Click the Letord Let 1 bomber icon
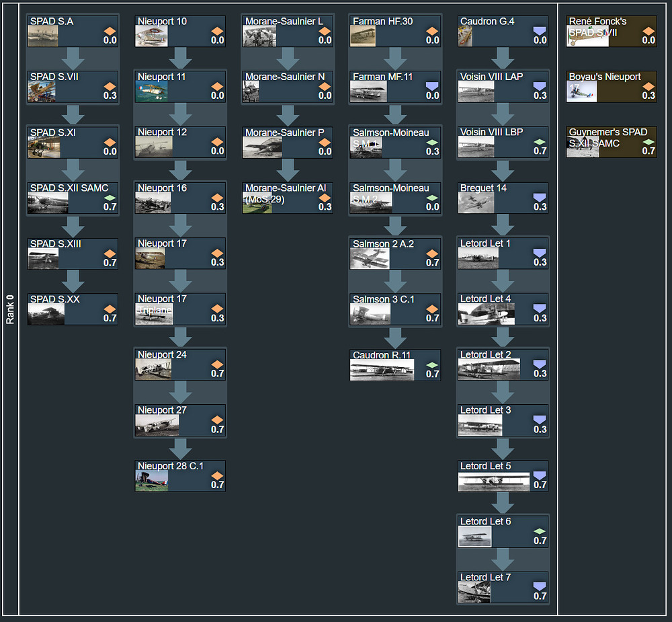This screenshot has height=622, width=672. pyautogui.click(x=540, y=253)
